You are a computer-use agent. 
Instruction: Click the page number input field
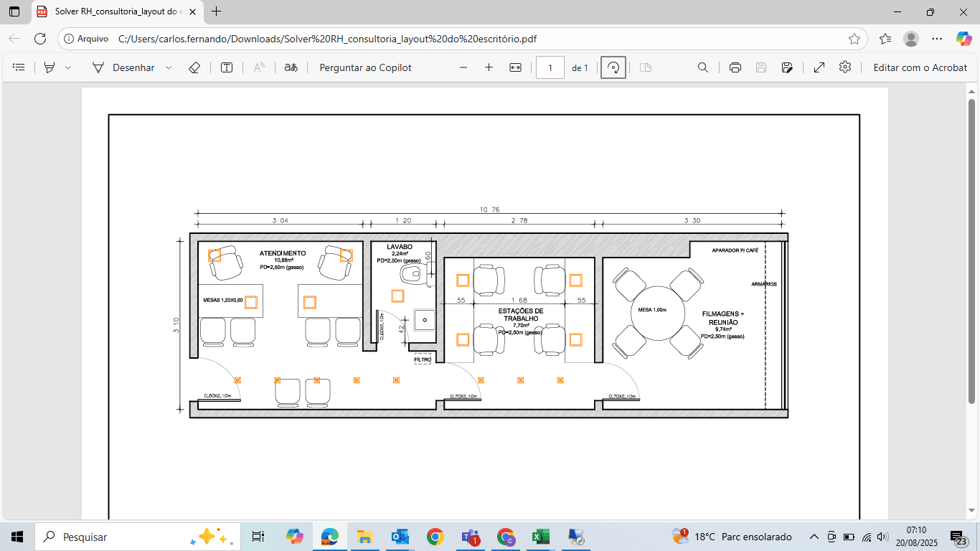pos(550,67)
